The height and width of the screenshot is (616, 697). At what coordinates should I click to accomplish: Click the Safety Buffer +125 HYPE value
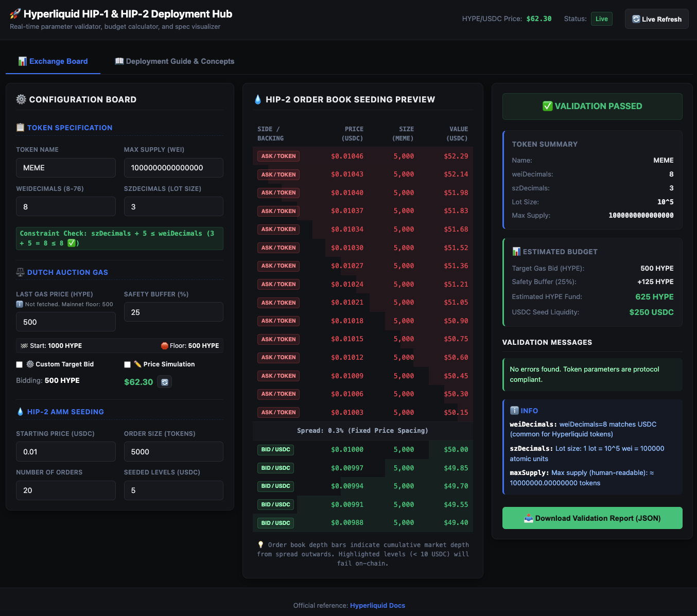655,281
